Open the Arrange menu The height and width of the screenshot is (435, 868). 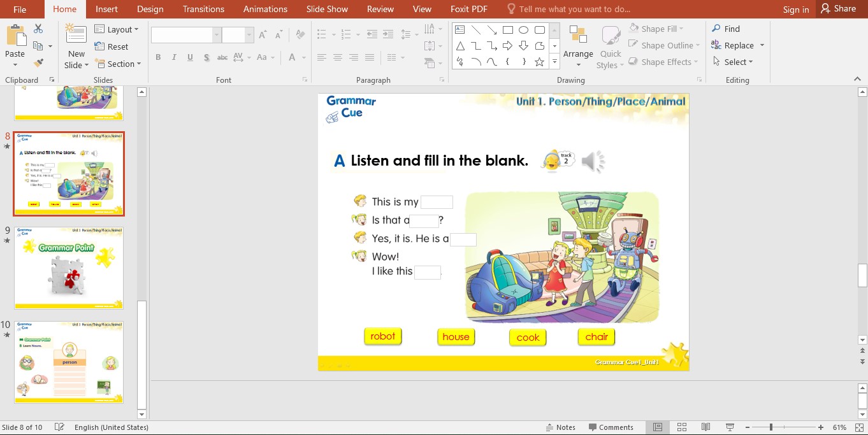(578, 47)
